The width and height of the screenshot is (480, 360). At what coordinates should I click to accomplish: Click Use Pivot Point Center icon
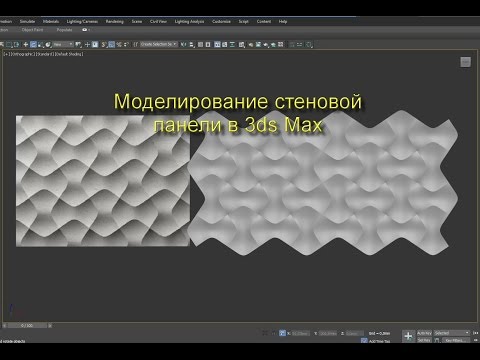coord(79,44)
